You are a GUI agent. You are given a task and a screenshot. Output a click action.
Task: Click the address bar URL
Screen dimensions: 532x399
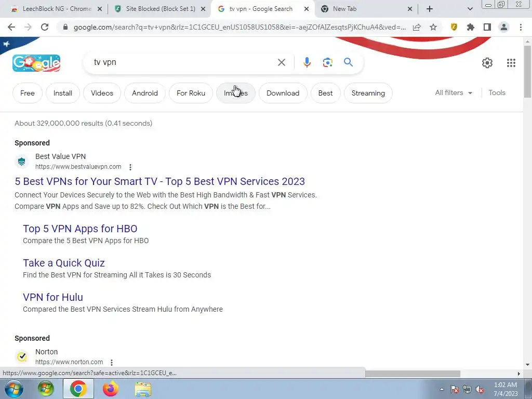coord(240,27)
